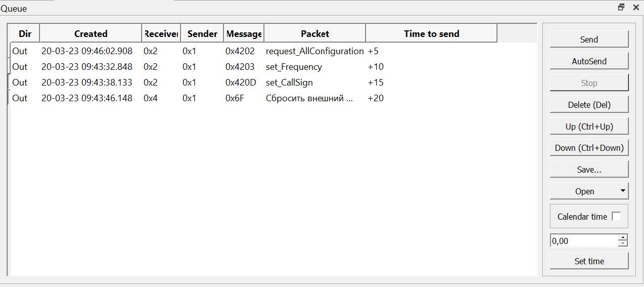Click the Packet column header

click(x=314, y=34)
